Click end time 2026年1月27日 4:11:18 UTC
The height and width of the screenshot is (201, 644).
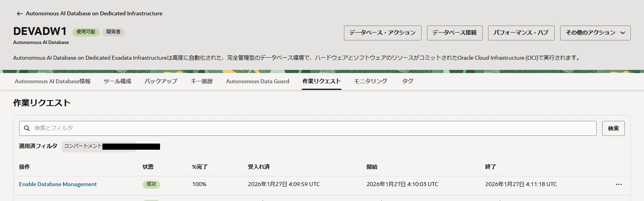click(x=521, y=184)
